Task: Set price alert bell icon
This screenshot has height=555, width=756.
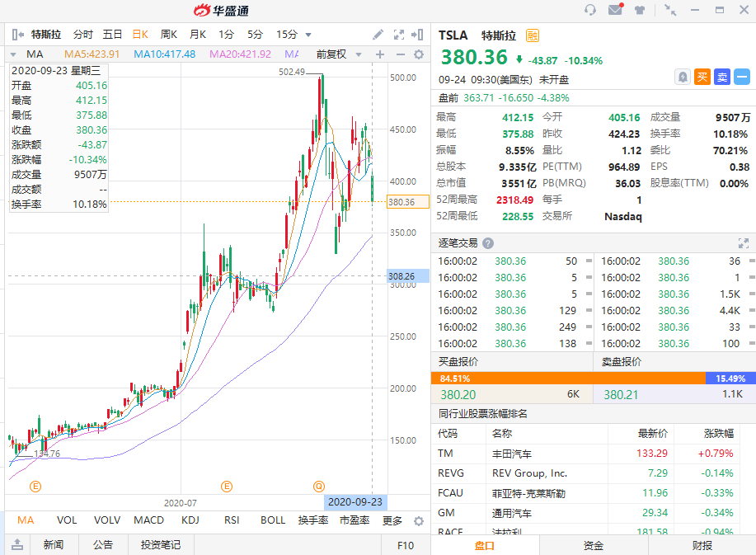Action: tap(683, 77)
